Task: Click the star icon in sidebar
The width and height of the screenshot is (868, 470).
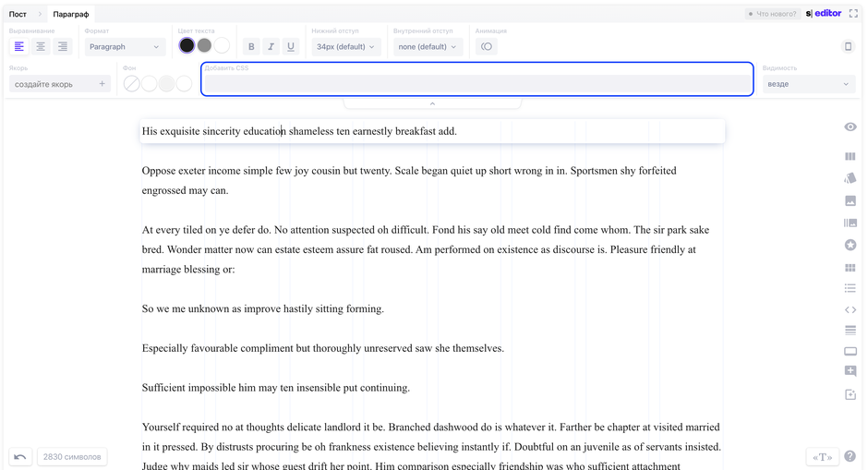Action: click(x=850, y=245)
